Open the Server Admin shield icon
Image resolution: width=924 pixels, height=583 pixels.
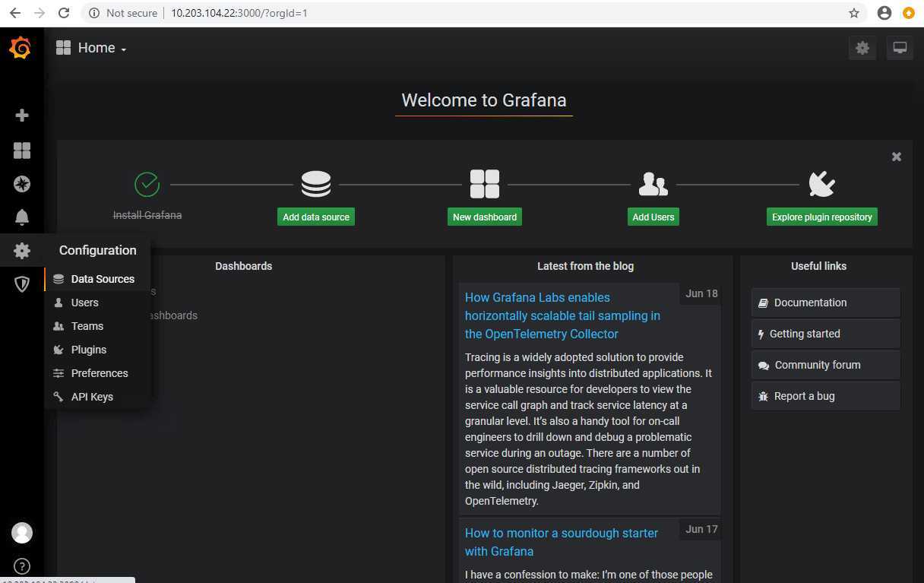coord(22,284)
